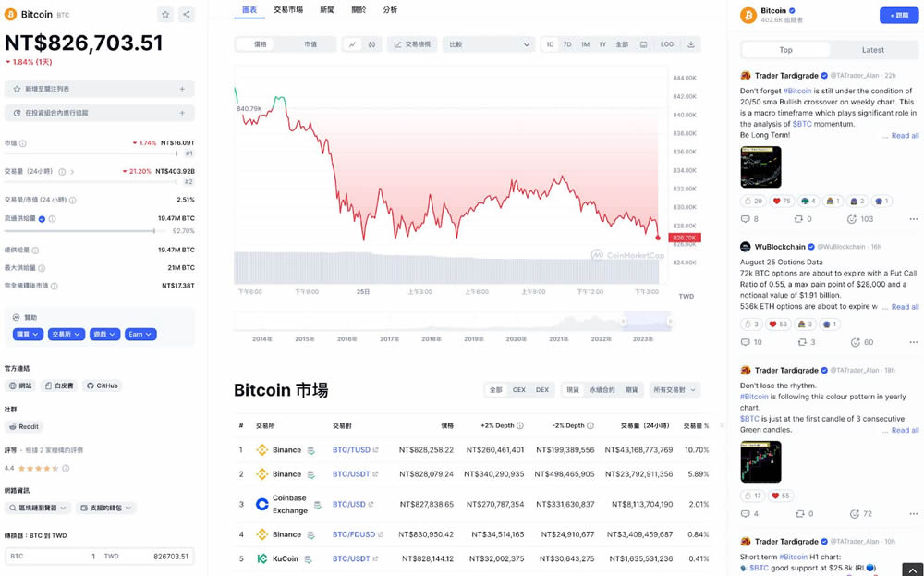Viewport: 924px width, 576px height.
Task: Like the first Trader Tardigrade post
Action: tap(752, 201)
